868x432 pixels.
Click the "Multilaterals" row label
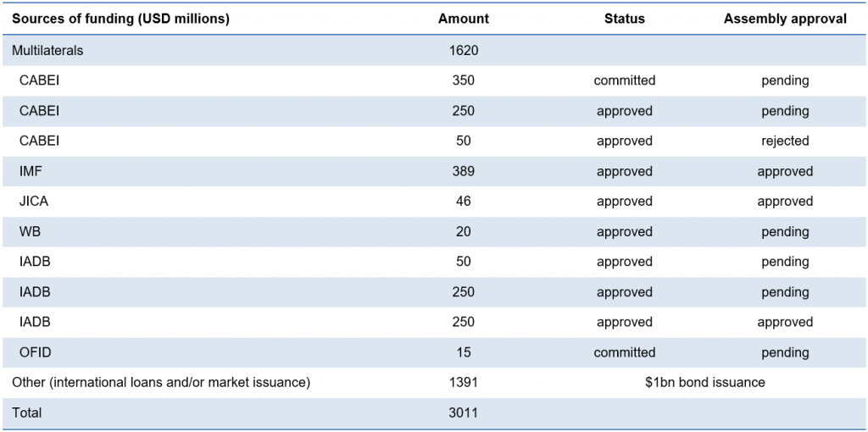(47, 50)
